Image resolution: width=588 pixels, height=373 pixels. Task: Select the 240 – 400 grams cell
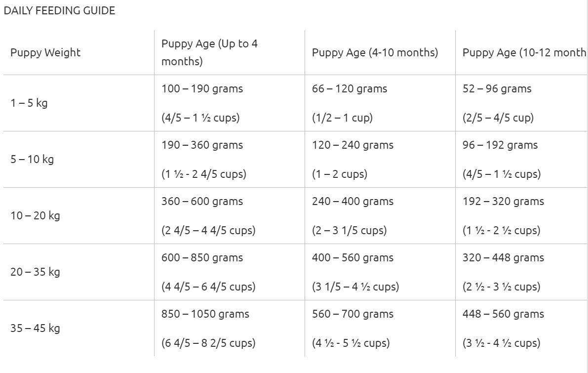tap(353, 202)
